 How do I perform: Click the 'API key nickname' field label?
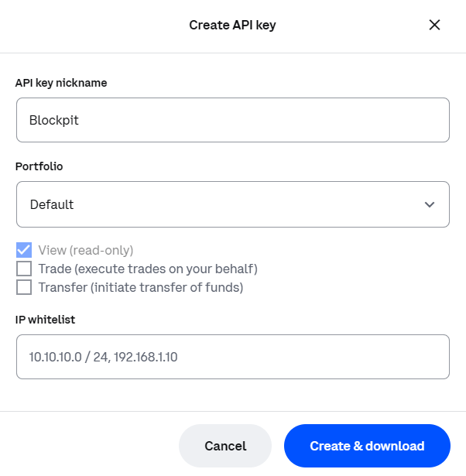point(61,83)
